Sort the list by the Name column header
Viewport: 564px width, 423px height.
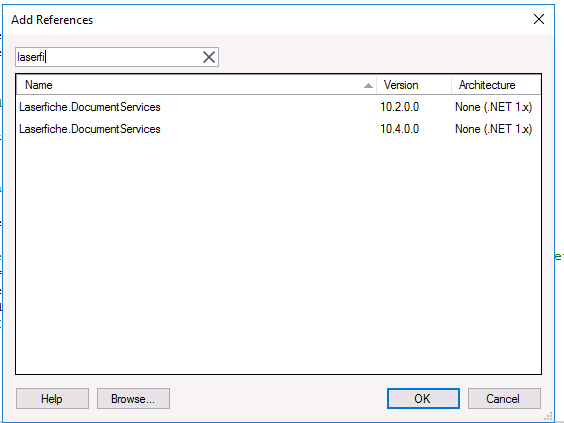196,85
